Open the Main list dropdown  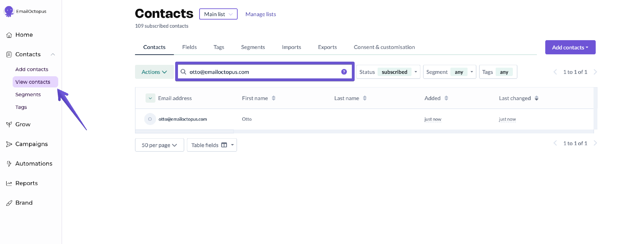pos(218,14)
